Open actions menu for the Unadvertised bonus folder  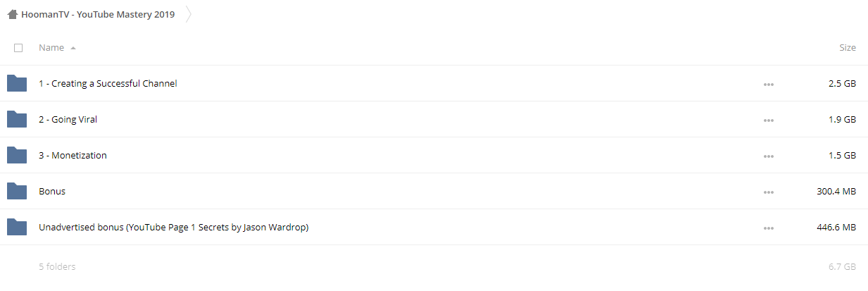(768, 228)
